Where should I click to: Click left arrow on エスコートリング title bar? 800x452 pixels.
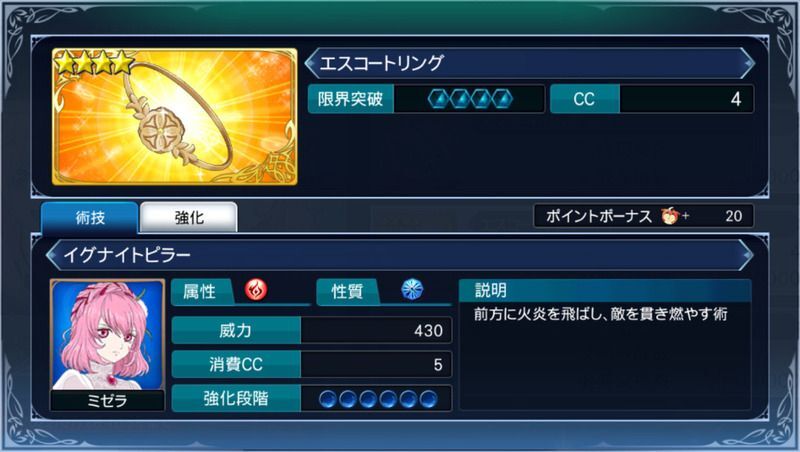click(311, 63)
